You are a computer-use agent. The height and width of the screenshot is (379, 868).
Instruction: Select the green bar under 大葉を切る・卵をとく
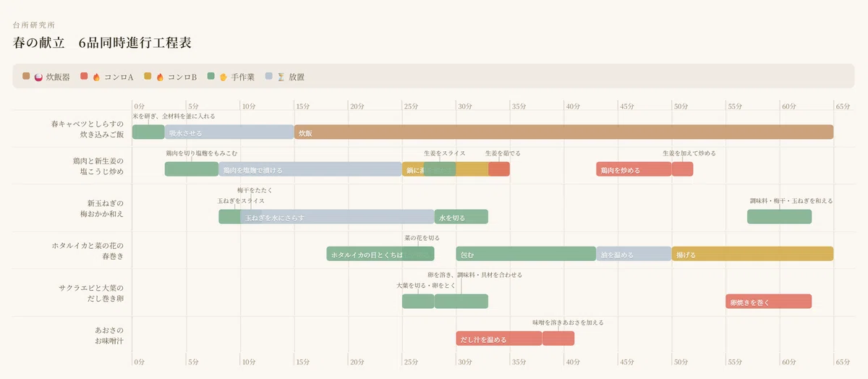(418, 302)
